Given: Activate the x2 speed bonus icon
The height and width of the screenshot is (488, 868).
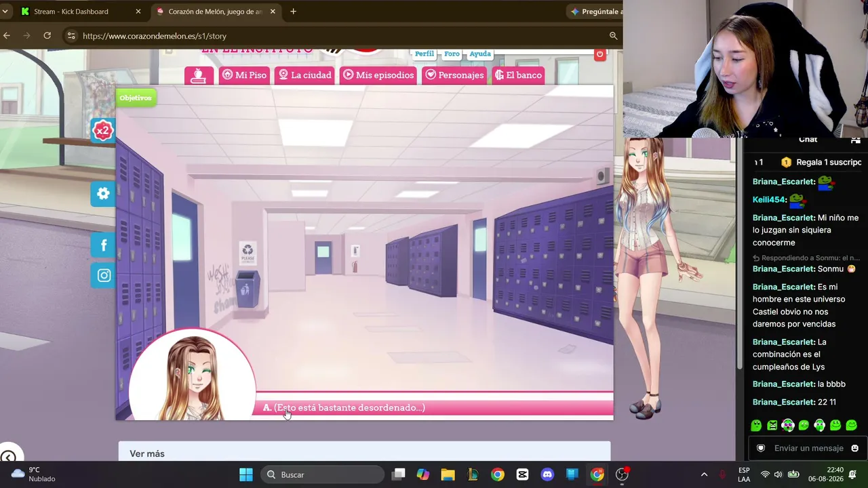Looking at the screenshot, I should [x=102, y=130].
